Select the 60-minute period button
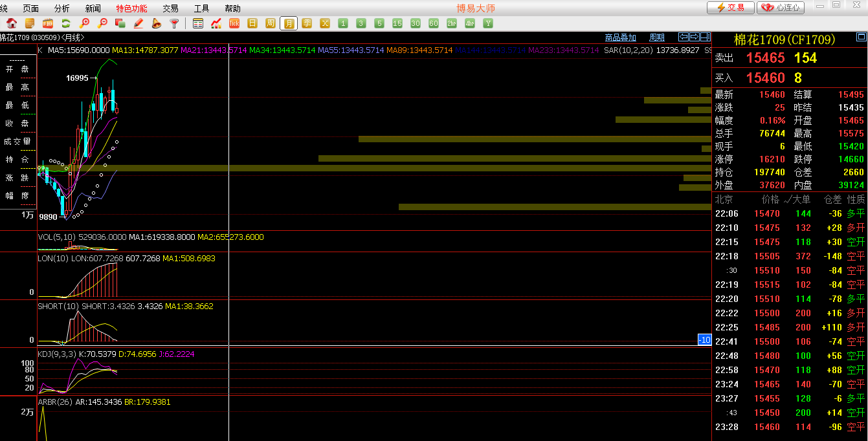Image resolution: width=868 pixels, height=441 pixels. pyautogui.click(x=434, y=23)
